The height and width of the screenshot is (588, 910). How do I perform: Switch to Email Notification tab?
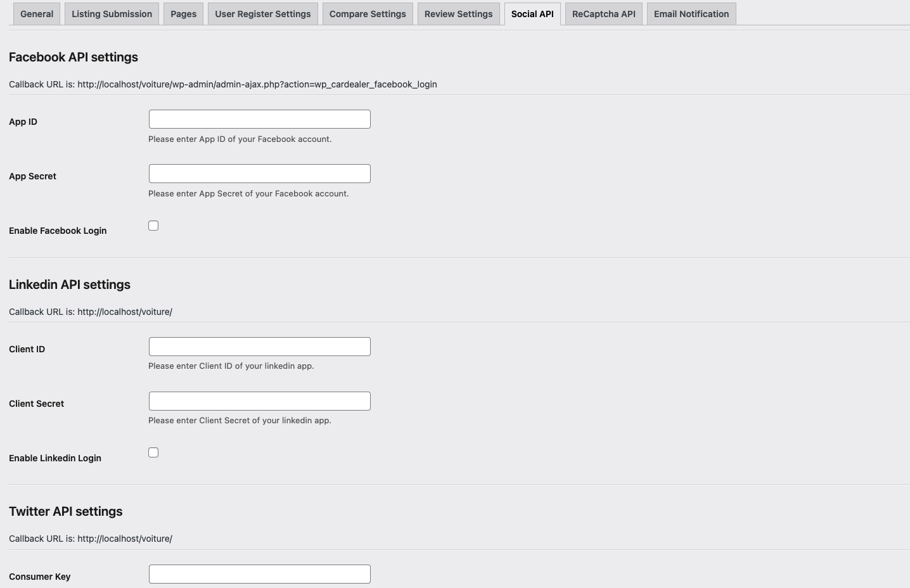pyautogui.click(x=691, y=14)
